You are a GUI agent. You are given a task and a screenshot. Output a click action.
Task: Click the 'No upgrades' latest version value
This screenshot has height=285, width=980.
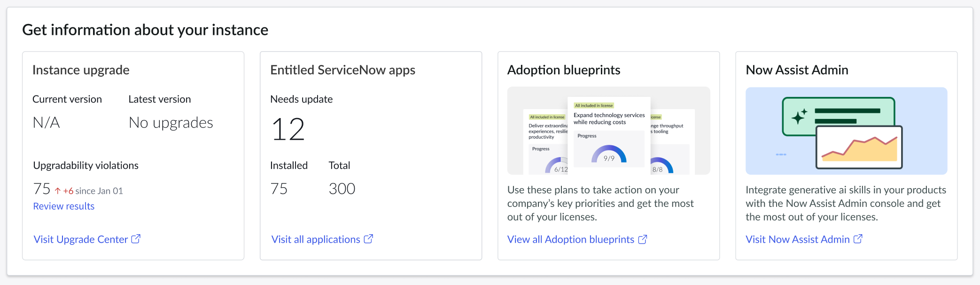(171, 123)
